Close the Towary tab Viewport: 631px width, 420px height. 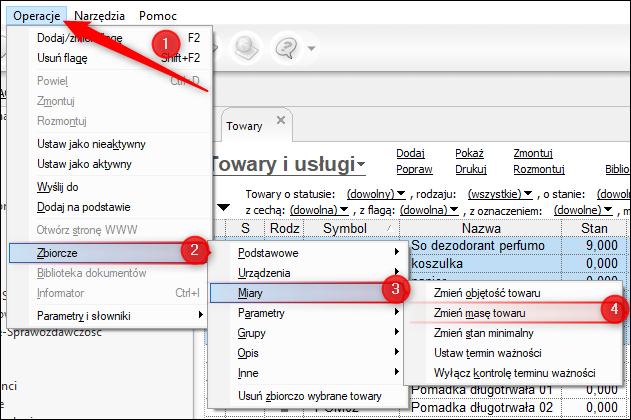[x=281, y=120]
